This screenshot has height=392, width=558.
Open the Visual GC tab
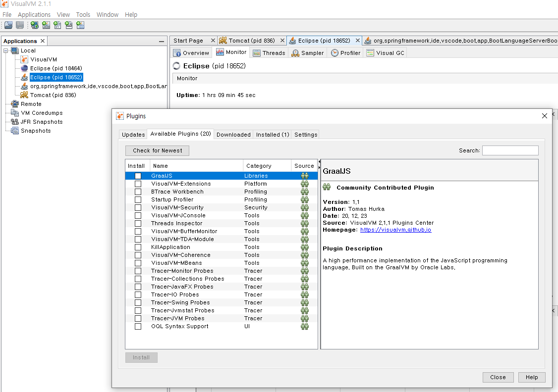386,53
